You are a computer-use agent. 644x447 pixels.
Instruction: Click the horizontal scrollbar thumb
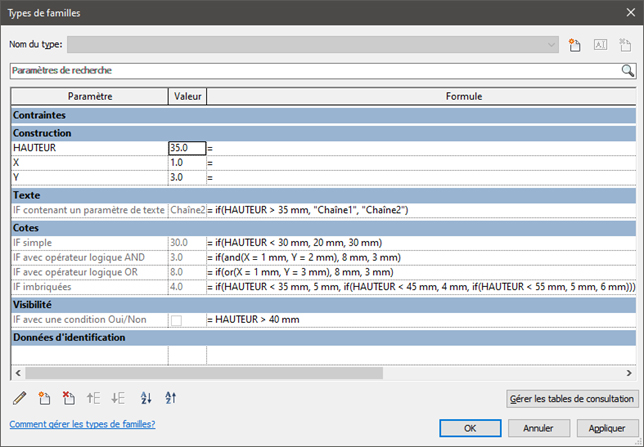point(204,373)
